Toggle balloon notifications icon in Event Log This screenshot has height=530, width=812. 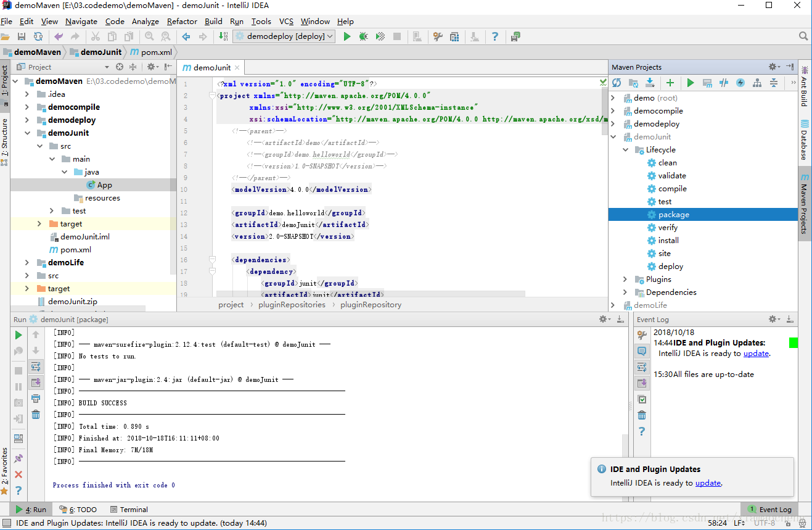click(x=642, y=351)
